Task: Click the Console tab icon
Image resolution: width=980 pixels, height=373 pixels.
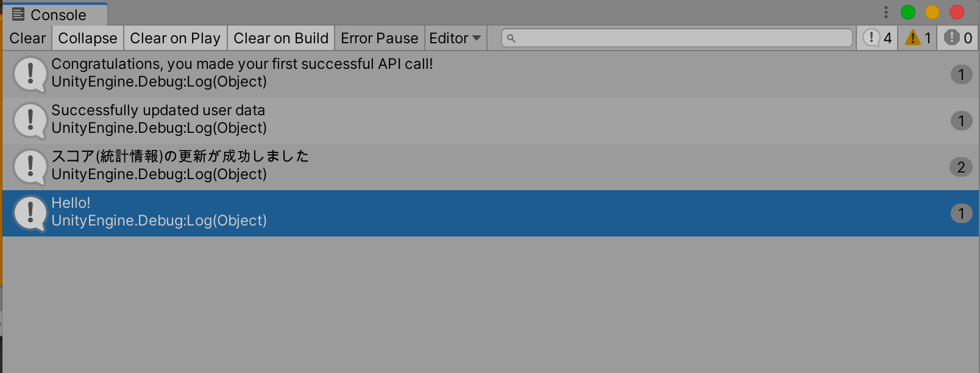Action: pos(20,13)
